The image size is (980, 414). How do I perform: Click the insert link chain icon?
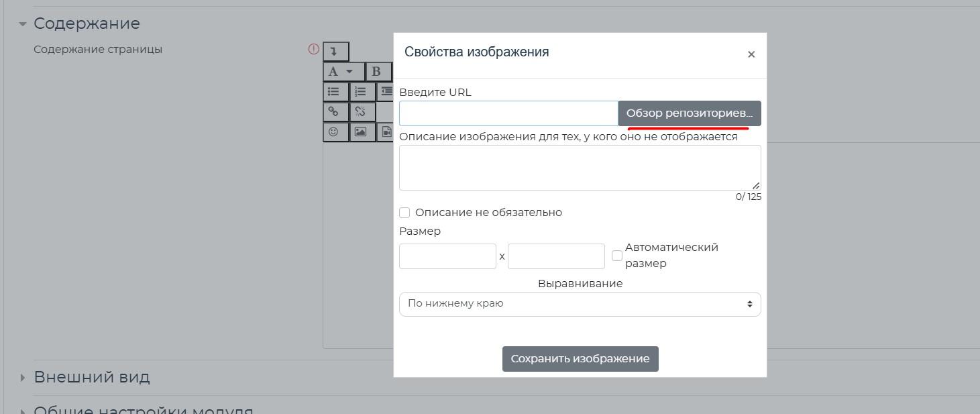pos(335,112)
